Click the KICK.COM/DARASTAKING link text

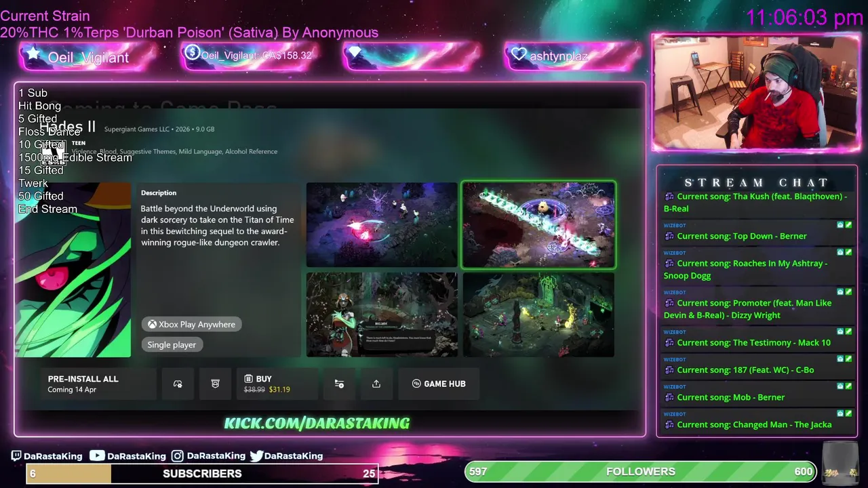[317, 424]
